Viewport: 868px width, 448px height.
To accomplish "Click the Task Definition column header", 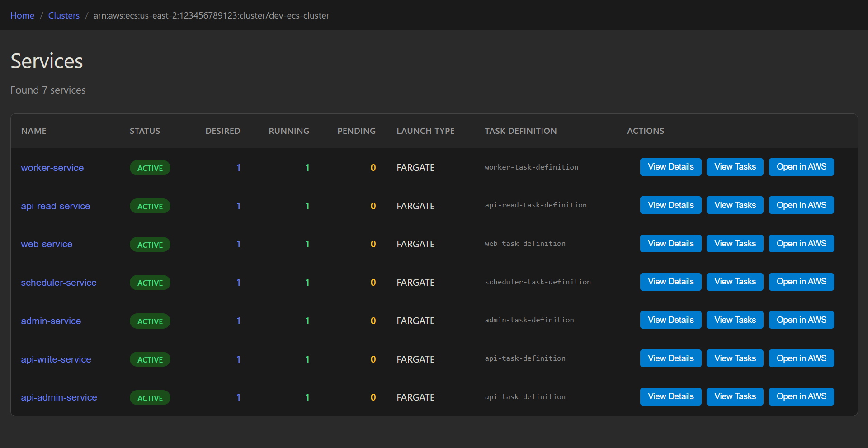I will [520, 131].
